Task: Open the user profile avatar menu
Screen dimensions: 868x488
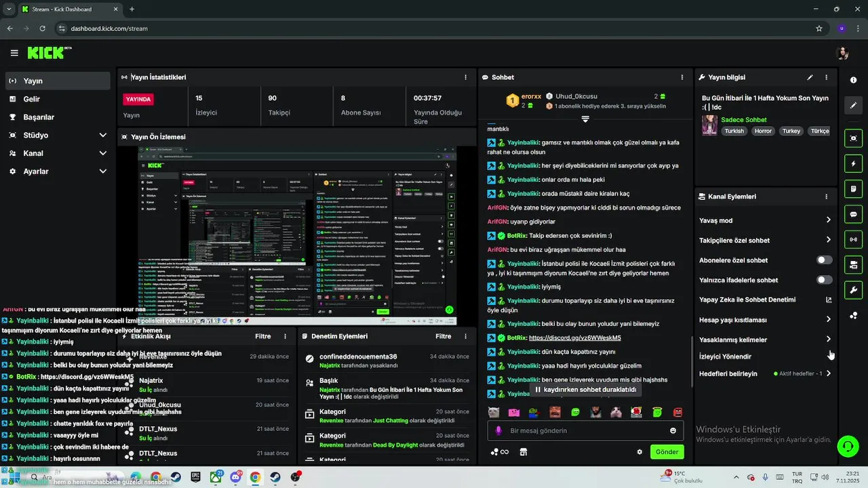Action: (843, 53)
